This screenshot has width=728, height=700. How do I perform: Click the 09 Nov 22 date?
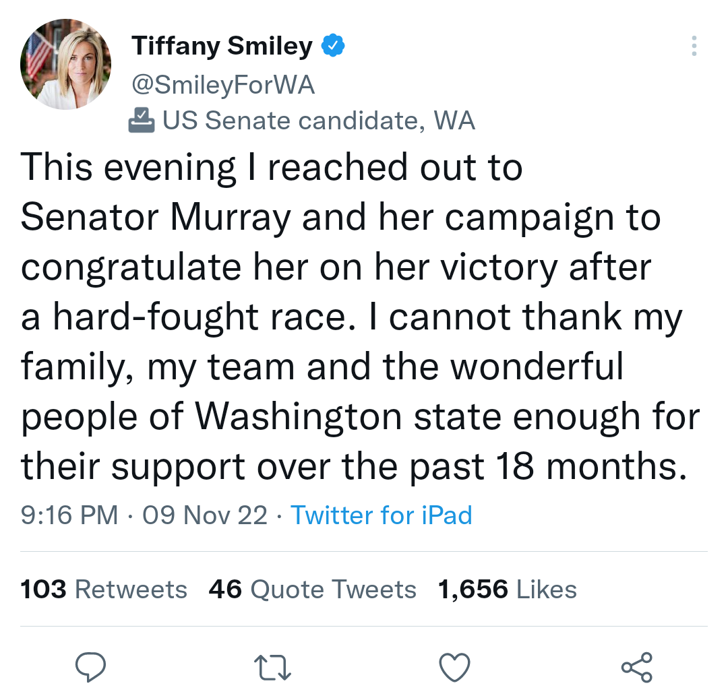pos(205,515)
